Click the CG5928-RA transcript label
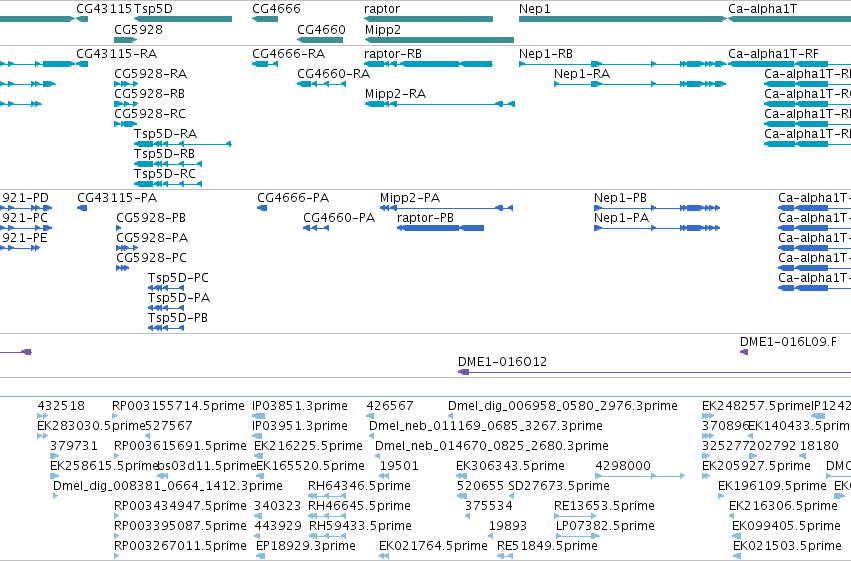This screenshot has width=851, height=561. tap(150, 74)
